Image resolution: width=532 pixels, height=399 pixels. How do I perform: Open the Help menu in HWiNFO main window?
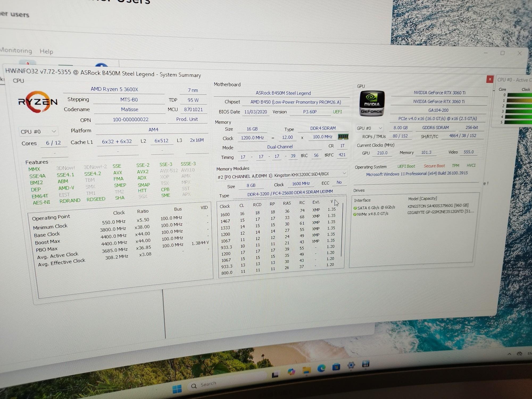point(46,51)
